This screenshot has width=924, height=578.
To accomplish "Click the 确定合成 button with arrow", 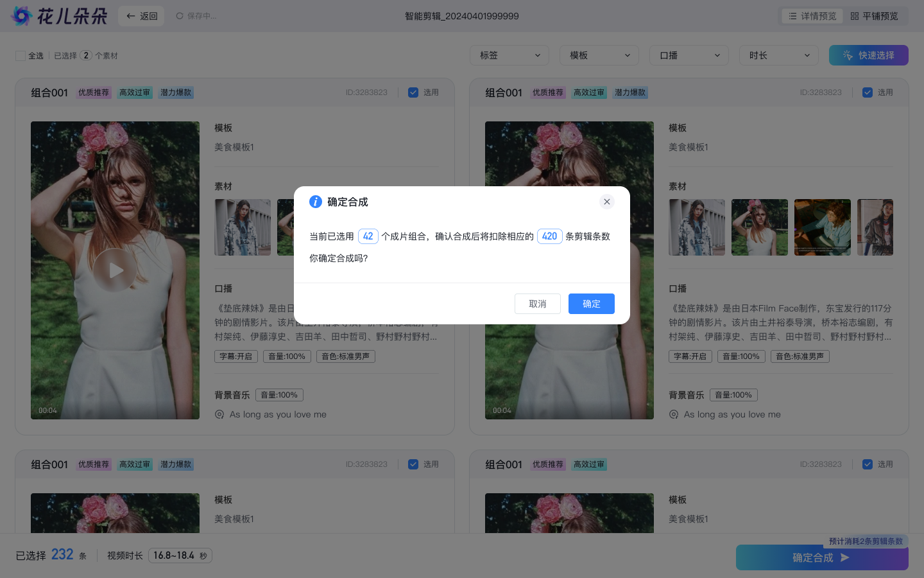I will [821, 557].
